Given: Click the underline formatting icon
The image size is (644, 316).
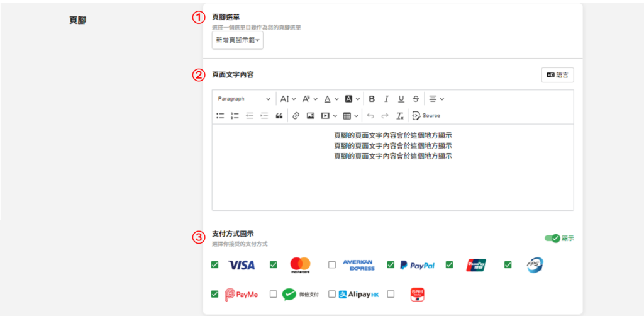Looking at the screenshot, I should (x=401, y=99).
